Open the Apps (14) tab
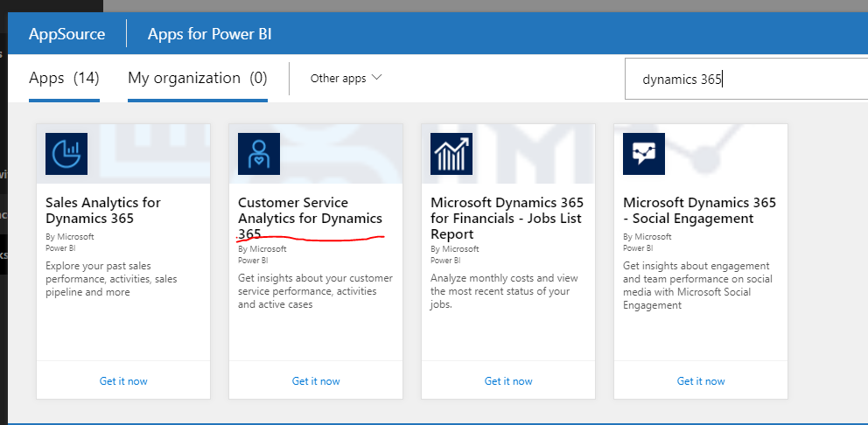Viewport: 868px width, 425px height. [x=64, y=79]
